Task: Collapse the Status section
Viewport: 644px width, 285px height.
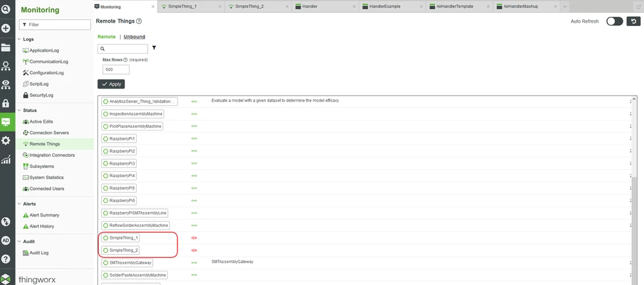Action: 19,111
